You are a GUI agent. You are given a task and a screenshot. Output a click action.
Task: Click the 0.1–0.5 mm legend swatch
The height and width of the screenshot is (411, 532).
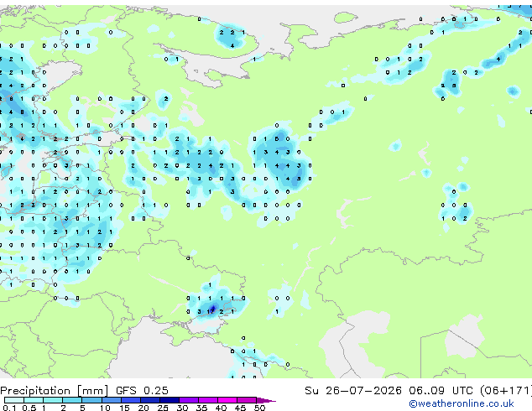click(14, 400)
